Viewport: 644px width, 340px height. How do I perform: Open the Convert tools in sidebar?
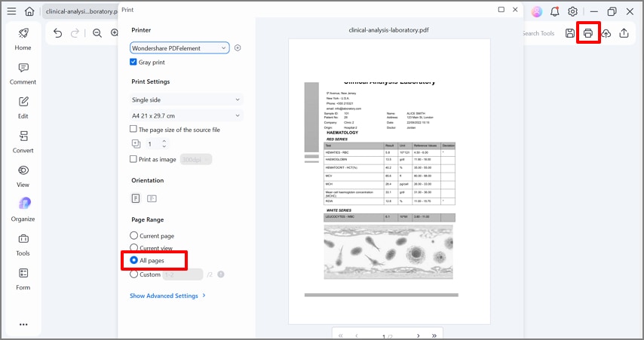pos(23,142)
